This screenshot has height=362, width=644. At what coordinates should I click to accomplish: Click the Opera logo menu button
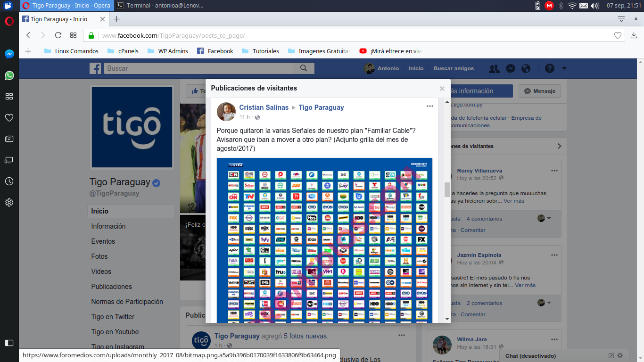click(9, 21)
